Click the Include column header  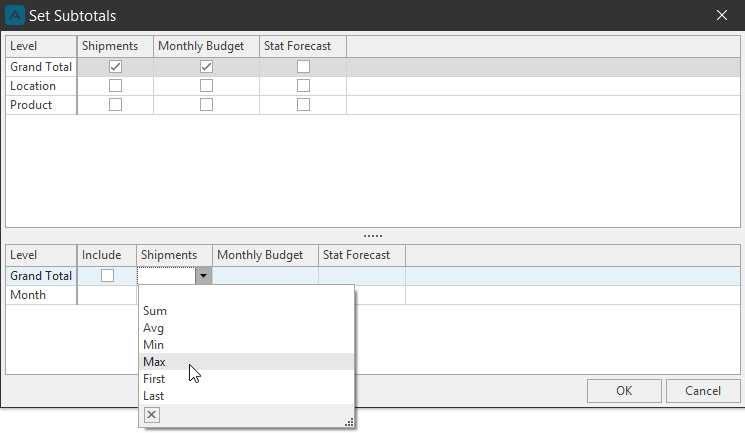coord(107,255)
